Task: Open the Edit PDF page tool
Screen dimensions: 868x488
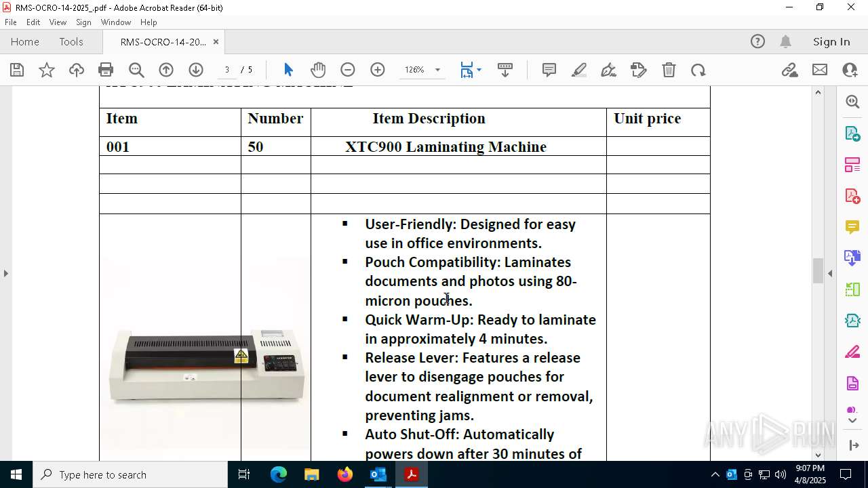Action: coord(639,70)
